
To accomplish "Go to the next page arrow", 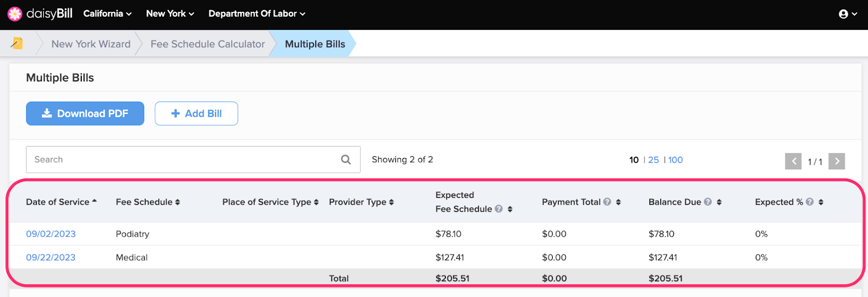I will tap(837, 161).
